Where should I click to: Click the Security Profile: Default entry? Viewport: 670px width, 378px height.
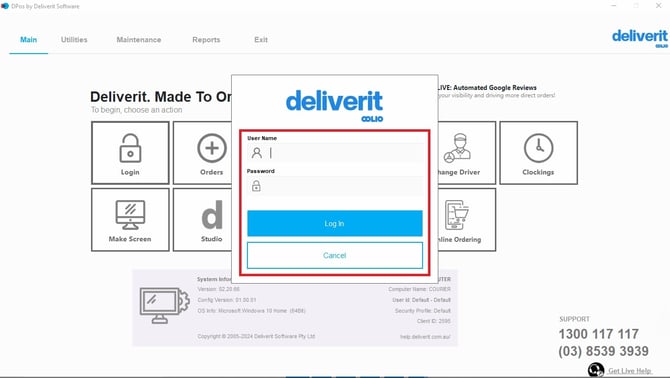[x=423, y=311]
